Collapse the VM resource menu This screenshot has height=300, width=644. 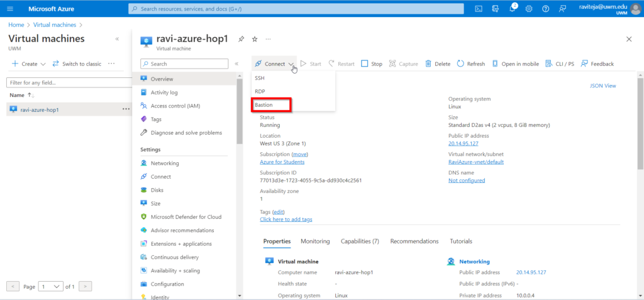pyautogui.click(x=236, y=64)
